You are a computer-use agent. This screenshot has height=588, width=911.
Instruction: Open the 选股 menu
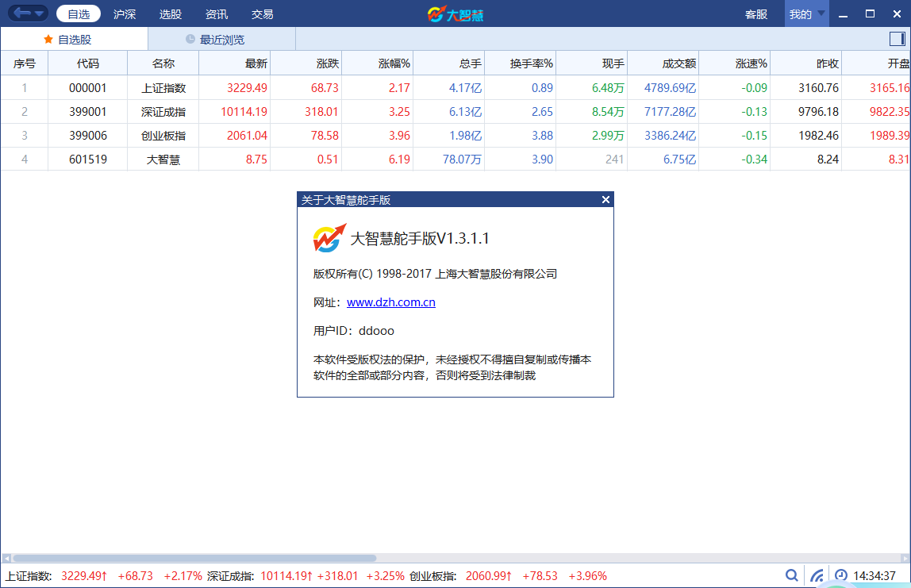pos(171,14)
